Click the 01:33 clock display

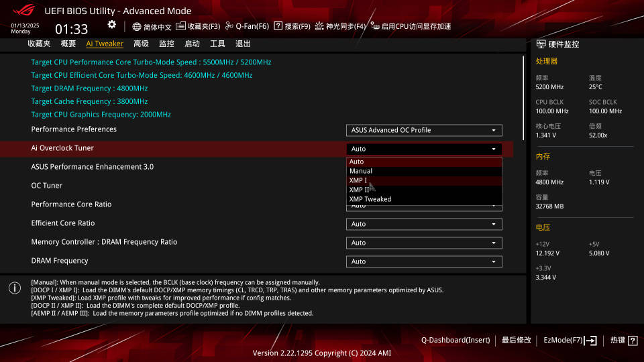tap(72, 29)
